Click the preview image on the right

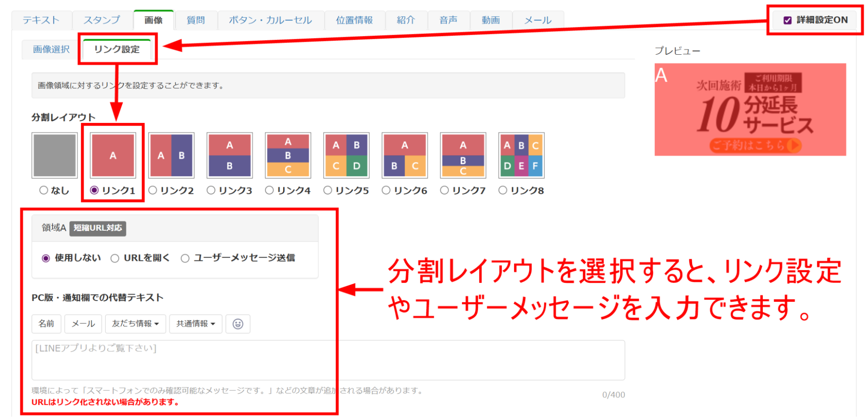point(750,109)
